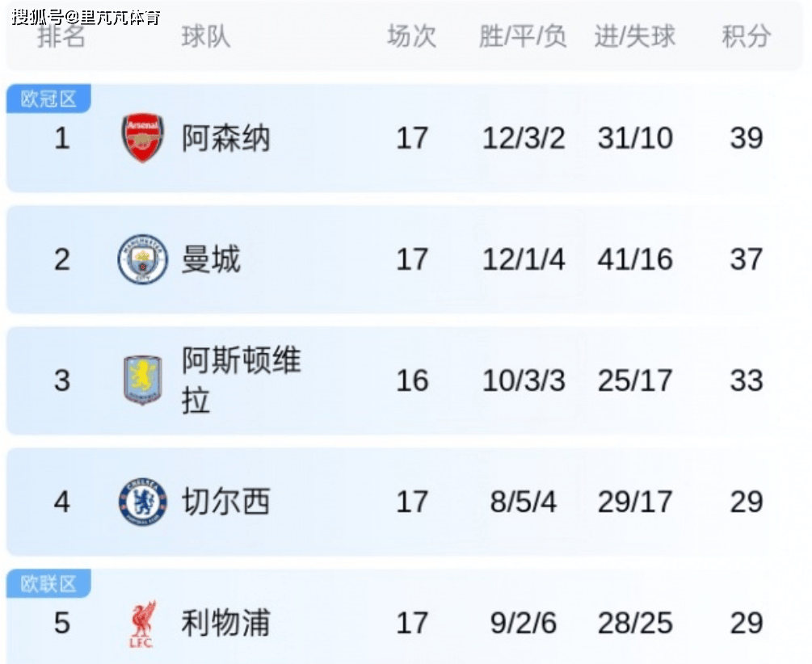This screenshot has width=812, height=664.
Task: Click the Arsenal club crest
Action: point(142,138)
